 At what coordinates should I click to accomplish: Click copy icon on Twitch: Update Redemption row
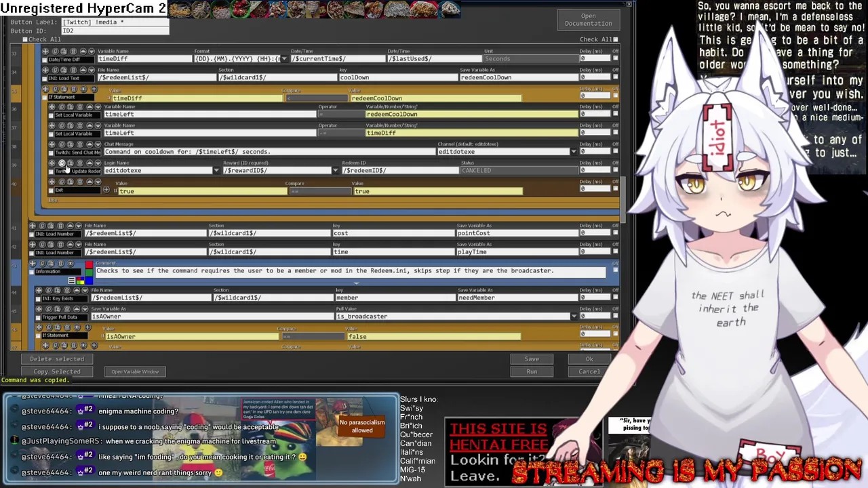pyautogui.click(x=62, y=163)
